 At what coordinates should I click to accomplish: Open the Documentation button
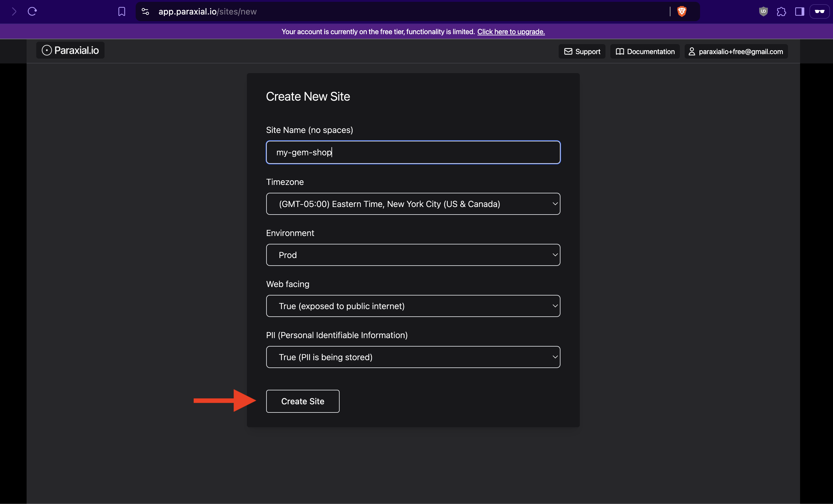pos(645,51)
